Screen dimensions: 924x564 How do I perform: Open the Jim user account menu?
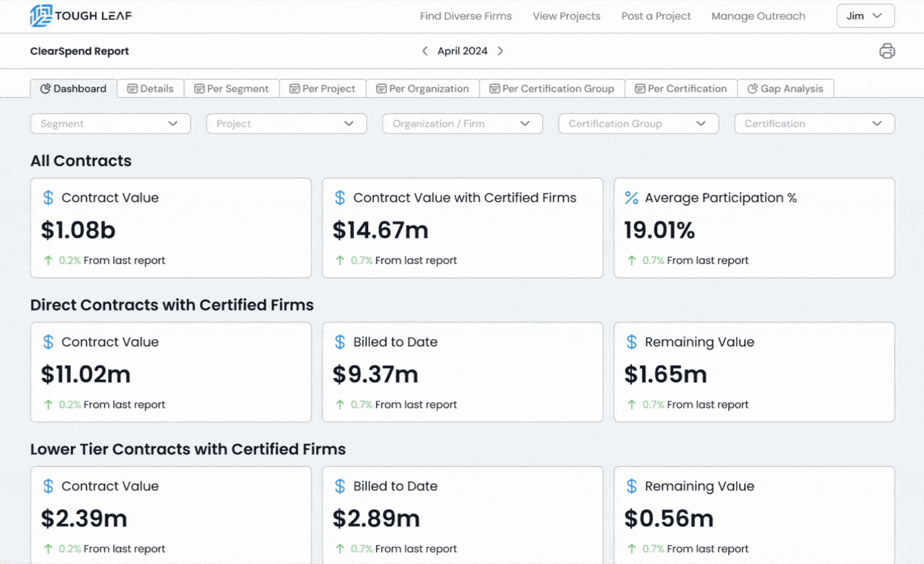865,16
